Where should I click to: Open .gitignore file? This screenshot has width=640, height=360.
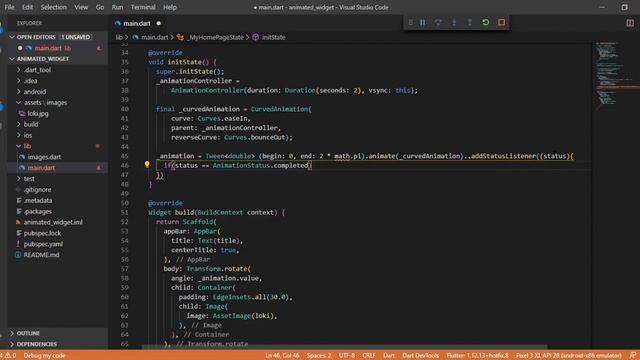37,190
